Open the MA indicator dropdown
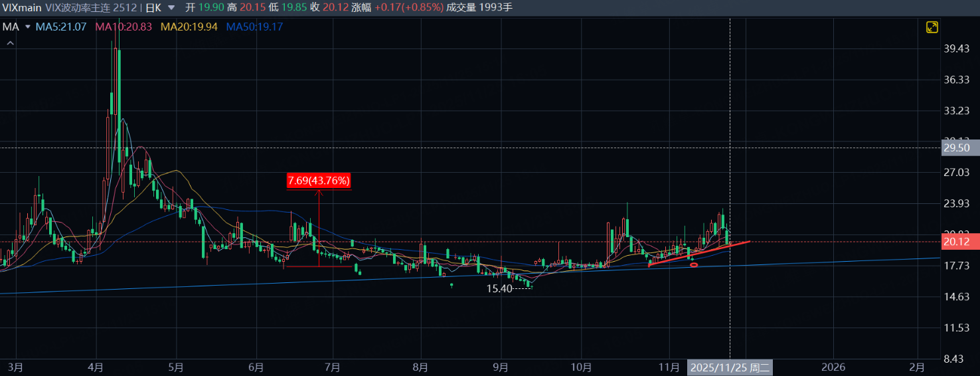The height and width of the screenshot is (376, 980). 28,27
